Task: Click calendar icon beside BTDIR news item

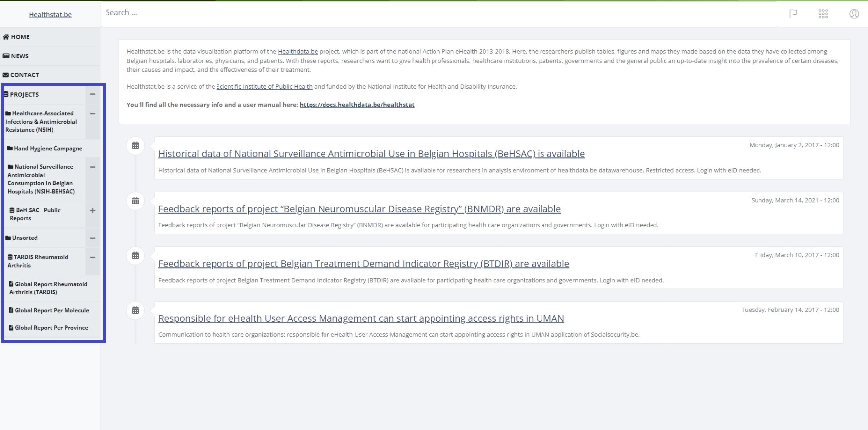Action: [135, 255]
